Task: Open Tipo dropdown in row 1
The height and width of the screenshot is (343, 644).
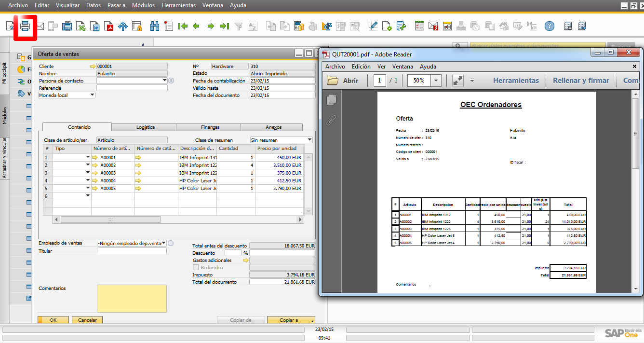Action: pyautogui.click(x=88, y=157)
